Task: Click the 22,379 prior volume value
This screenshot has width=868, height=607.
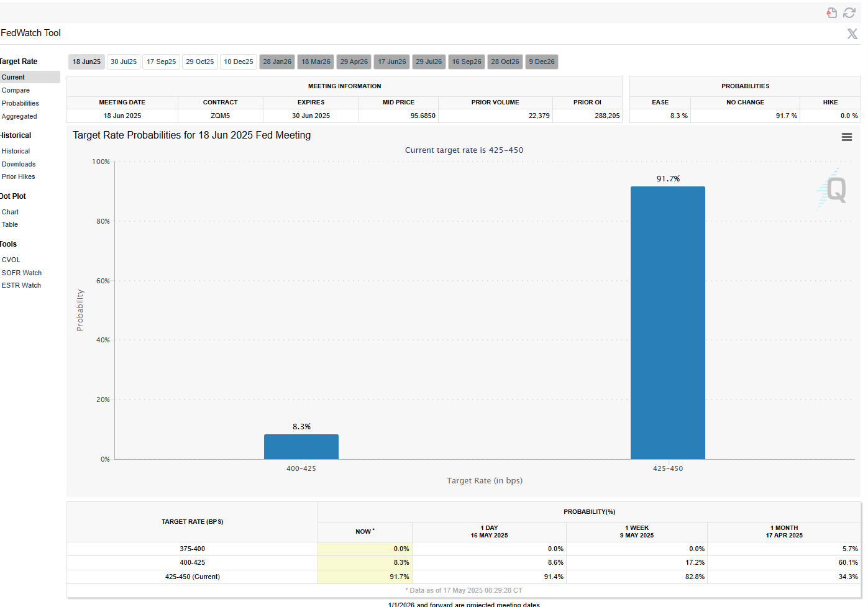Action: coord(539,116)
